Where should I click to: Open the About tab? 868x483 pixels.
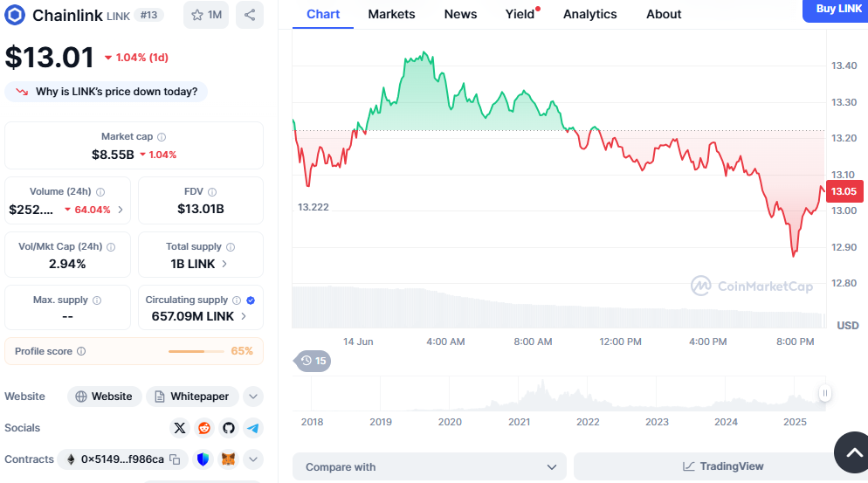pos(664,14)
